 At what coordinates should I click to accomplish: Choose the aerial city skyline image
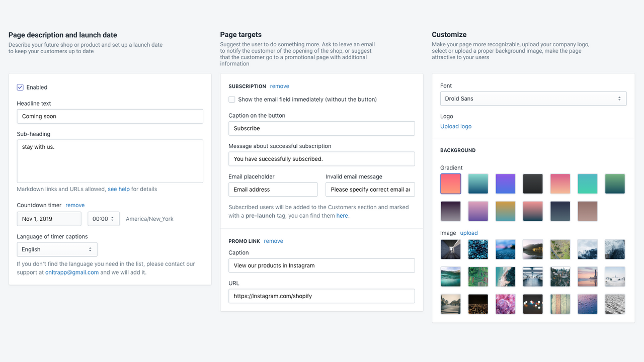click(x=560, y=277)
